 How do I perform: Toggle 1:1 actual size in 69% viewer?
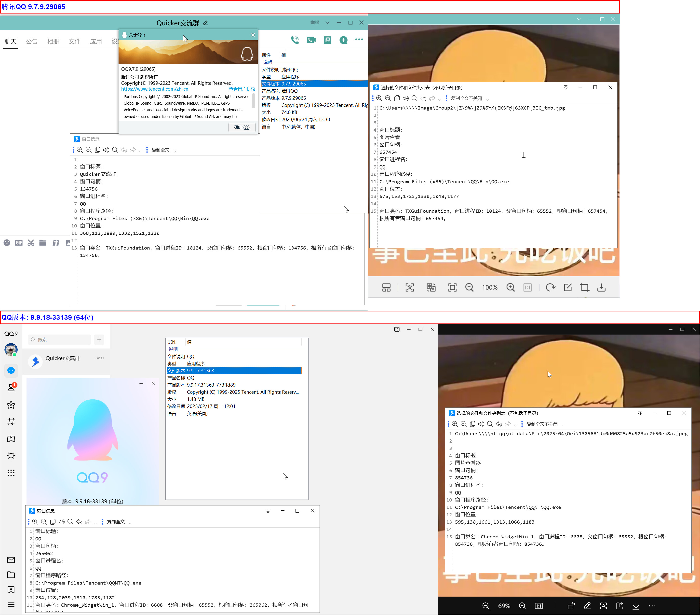click(539, 606)
